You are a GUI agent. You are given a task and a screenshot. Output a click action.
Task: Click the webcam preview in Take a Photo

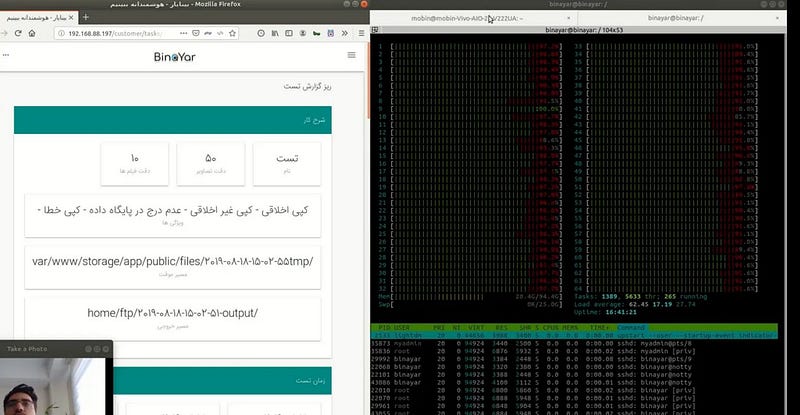point(53,386)
